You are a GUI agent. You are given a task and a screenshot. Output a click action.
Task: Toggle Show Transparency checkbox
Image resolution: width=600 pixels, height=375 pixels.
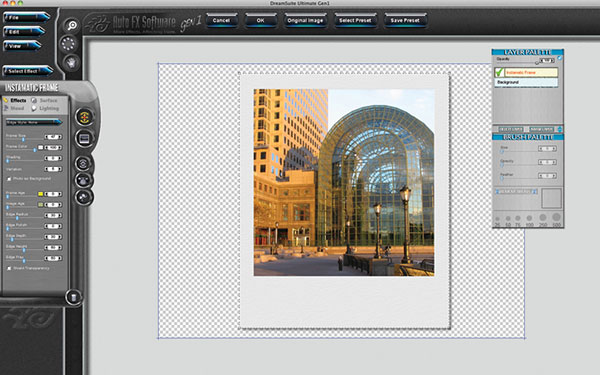[x=9, y=268]
